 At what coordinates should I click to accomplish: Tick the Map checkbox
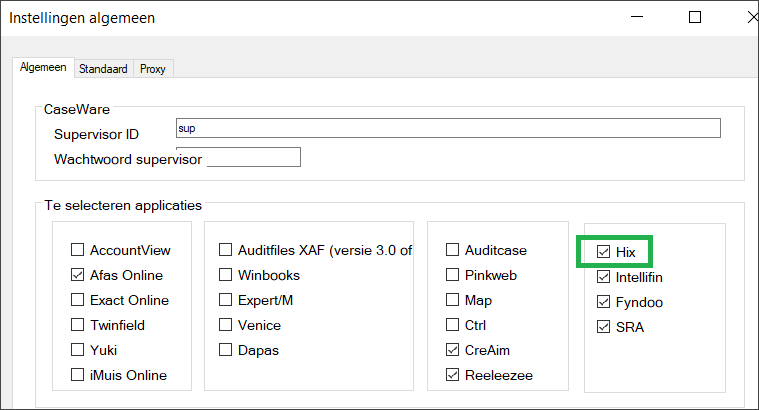point(453,300)
